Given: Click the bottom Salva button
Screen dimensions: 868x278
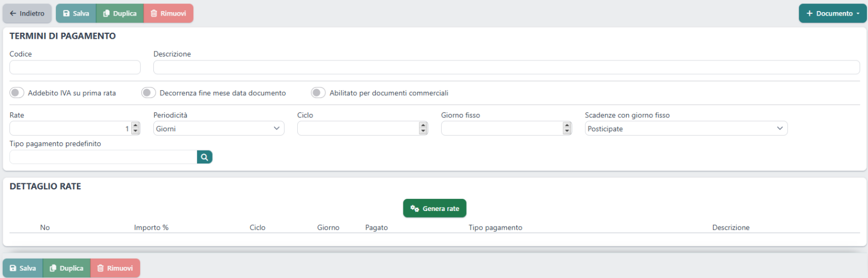Looking at the screenshot, I should point(23,268).
